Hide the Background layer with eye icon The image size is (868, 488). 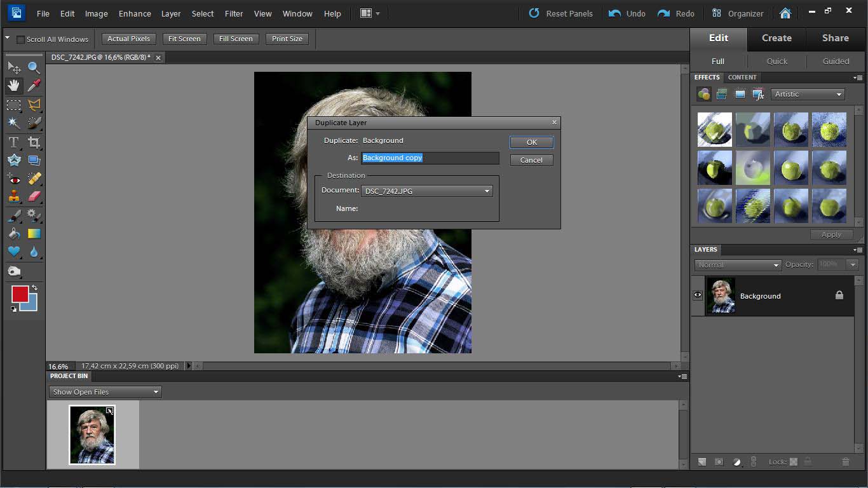pos(698,295)
